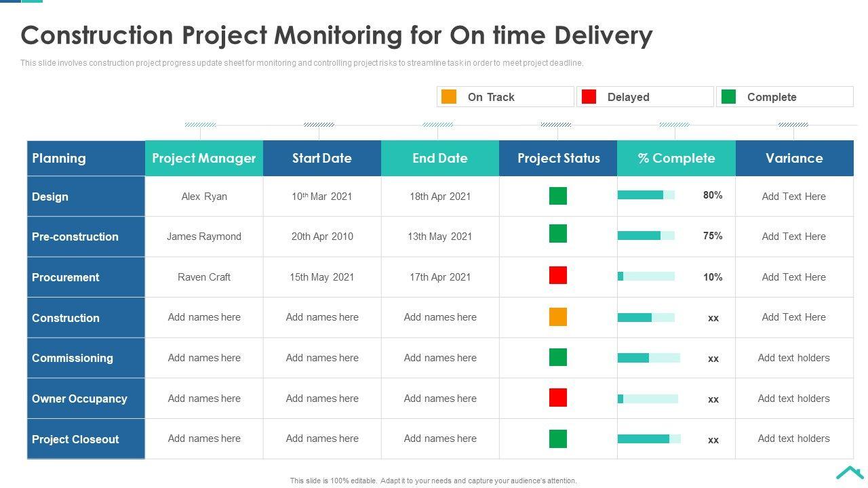Click the green Complete legend square
The height and width of the screenshot is (488, 868).
click(728, 97)
